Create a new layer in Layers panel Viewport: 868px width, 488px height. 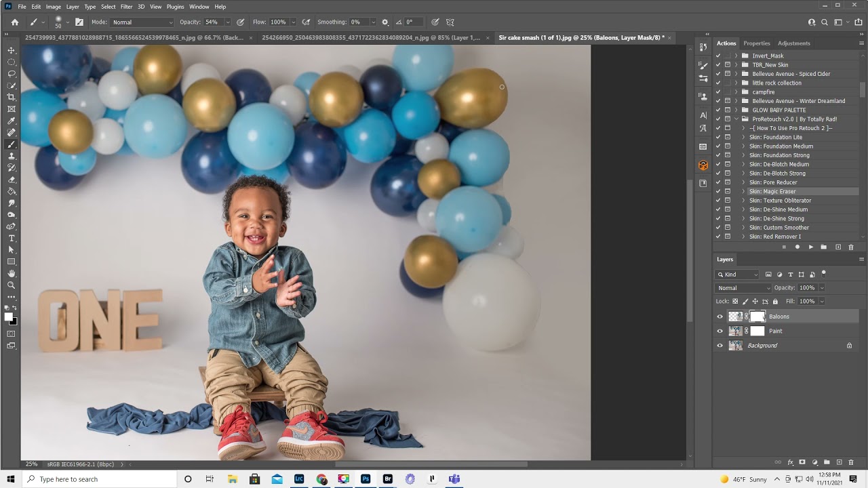tap(839, 462)
